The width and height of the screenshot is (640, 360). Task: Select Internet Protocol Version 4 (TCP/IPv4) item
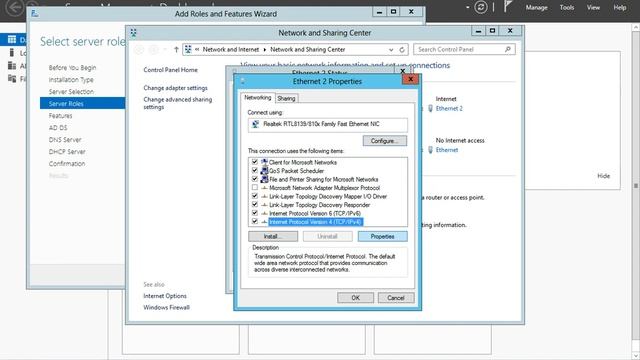pos(316,222)
